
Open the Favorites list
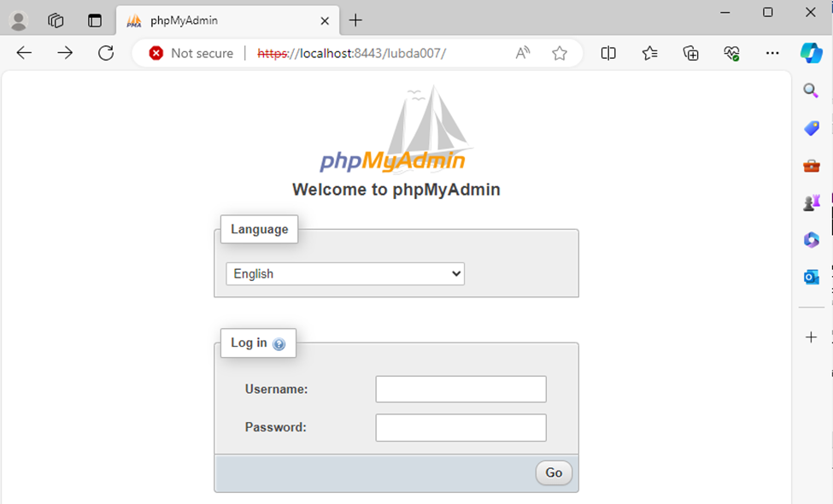tap(649, 53)
